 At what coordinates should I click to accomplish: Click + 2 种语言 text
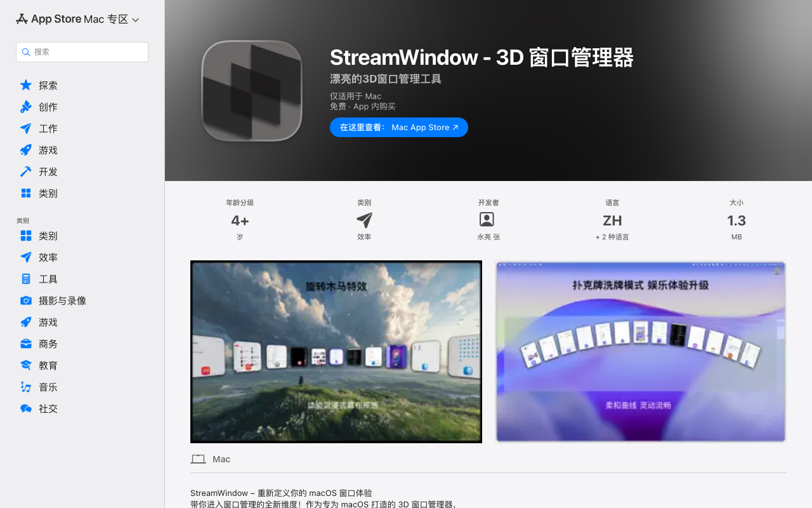pyautogui.click(x=612, y=237)
